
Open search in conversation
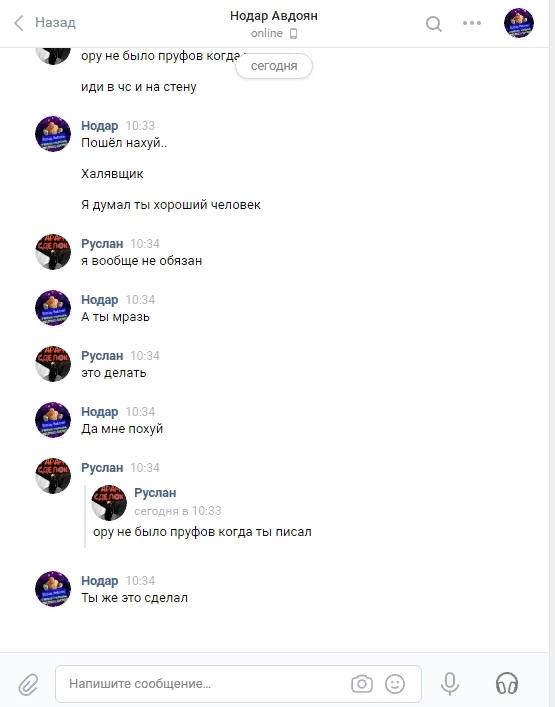434,23
